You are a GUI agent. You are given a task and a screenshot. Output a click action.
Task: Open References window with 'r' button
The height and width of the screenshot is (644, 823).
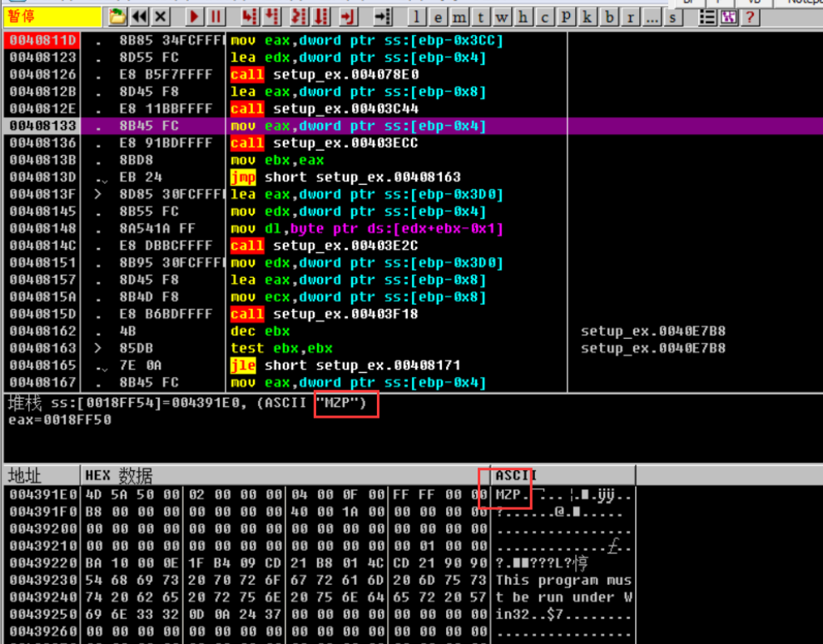click(x=631, y=17)
